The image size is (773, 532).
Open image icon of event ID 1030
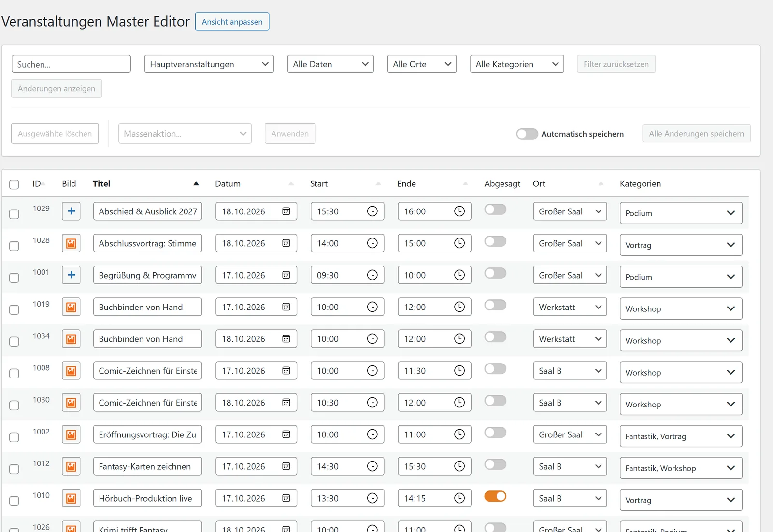[71, 402]
